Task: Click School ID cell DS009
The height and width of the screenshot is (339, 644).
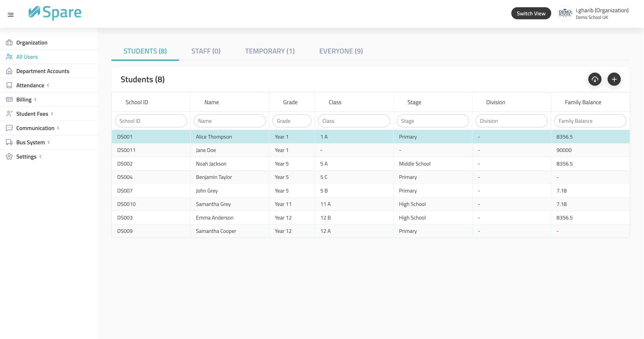Action: [151, 231]
